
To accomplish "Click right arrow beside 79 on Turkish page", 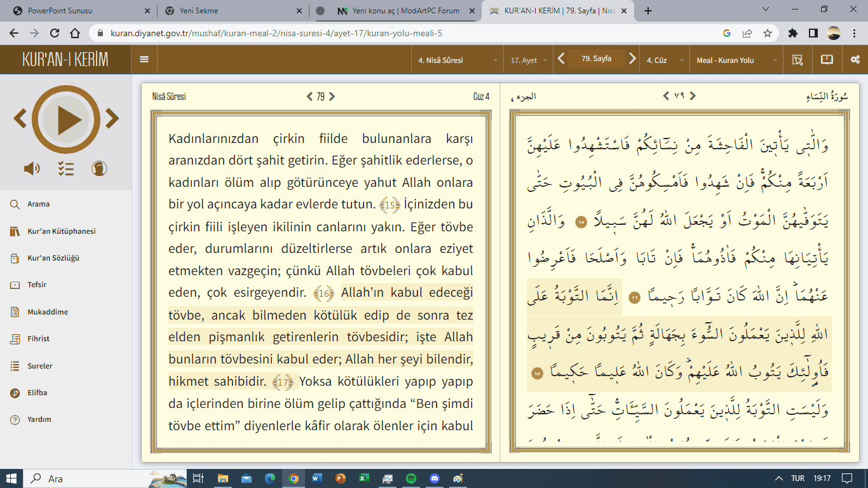I will [x=332, y=97].
